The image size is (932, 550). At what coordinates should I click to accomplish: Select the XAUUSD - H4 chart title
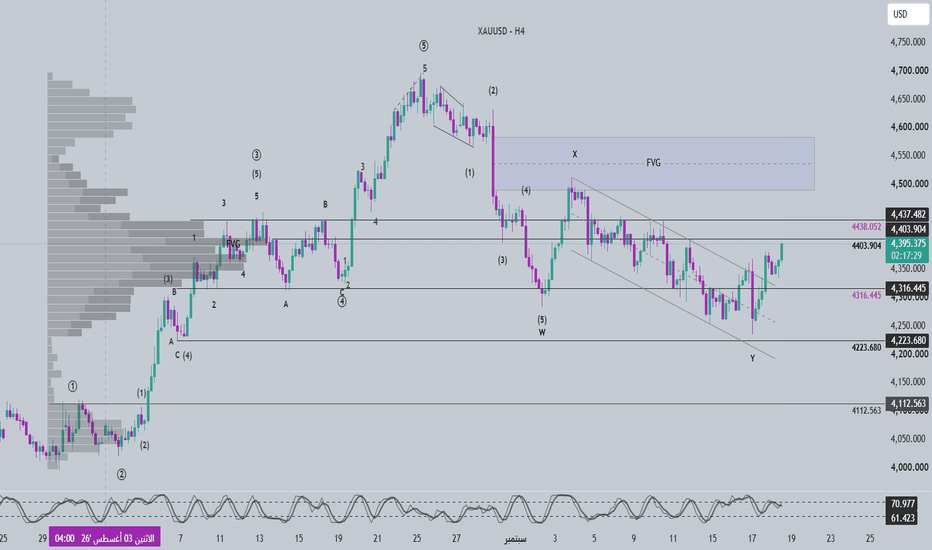pos(501,31)
